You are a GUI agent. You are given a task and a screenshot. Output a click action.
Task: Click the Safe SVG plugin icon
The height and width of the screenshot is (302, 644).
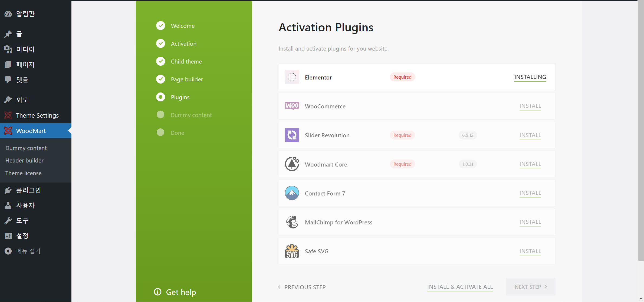[x=292, y=251]
